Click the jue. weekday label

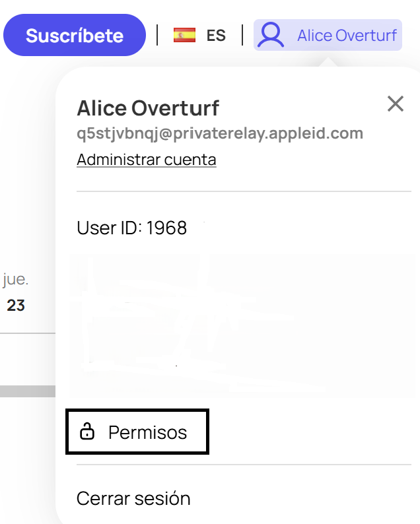[15, 279]
